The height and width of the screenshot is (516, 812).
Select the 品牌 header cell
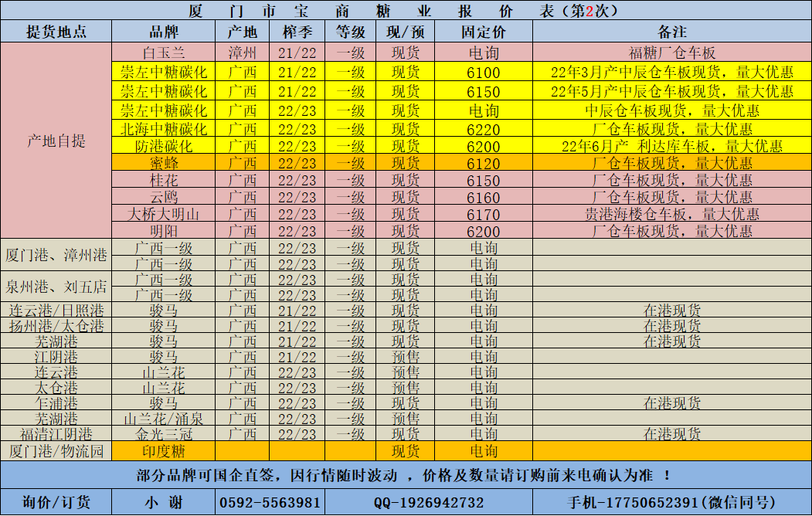pos(163,32)
